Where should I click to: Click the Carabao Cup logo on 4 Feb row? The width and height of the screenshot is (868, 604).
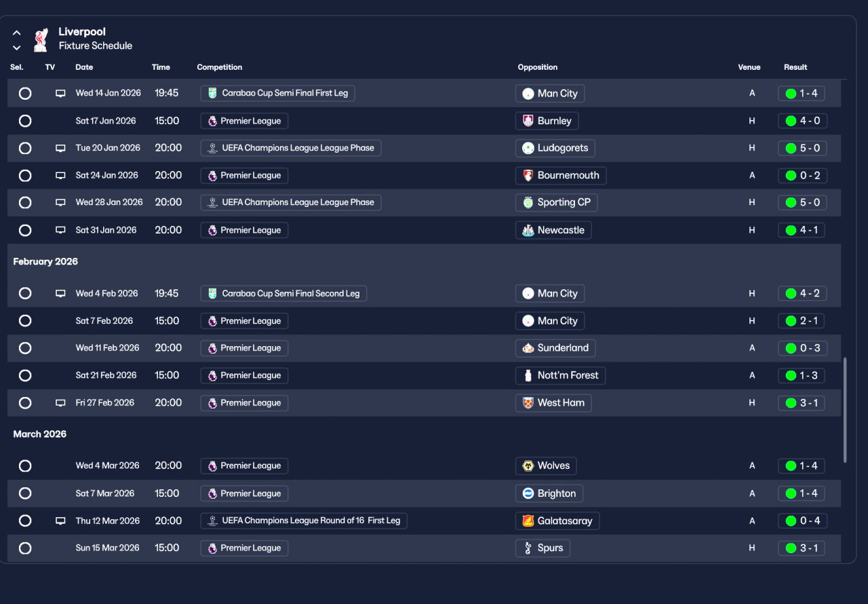pos(213,293)
